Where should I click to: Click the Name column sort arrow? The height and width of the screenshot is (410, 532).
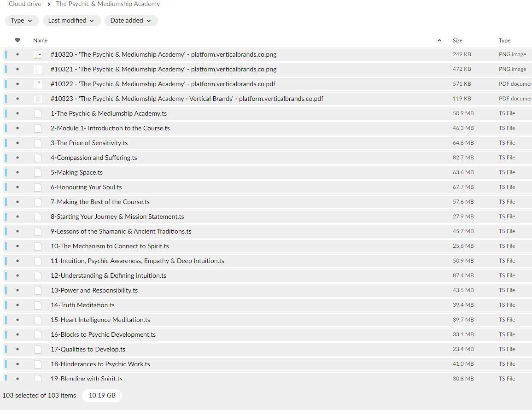coord(439,41)
